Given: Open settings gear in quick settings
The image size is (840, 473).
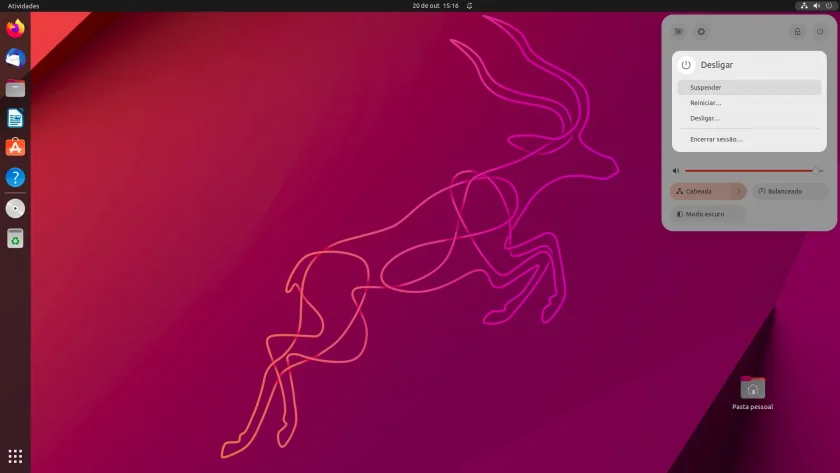Looking at the screenshot, I should (701, 32).
